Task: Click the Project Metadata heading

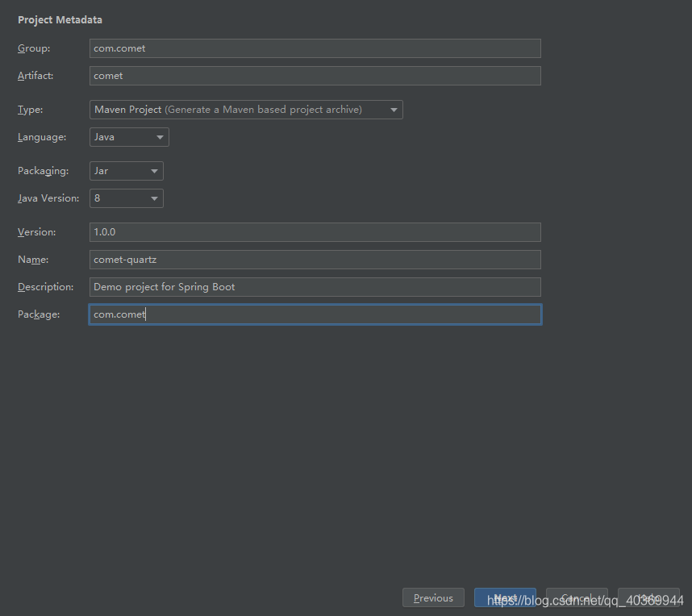Action: click(x=60, y=19)
